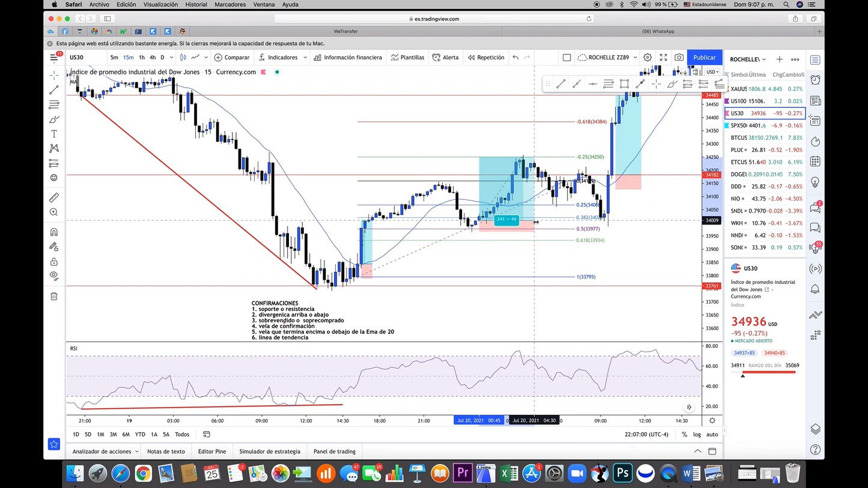868x488 pixels.
Task: Collapse the bottom panel with chevron
Action: coord(697,451)
